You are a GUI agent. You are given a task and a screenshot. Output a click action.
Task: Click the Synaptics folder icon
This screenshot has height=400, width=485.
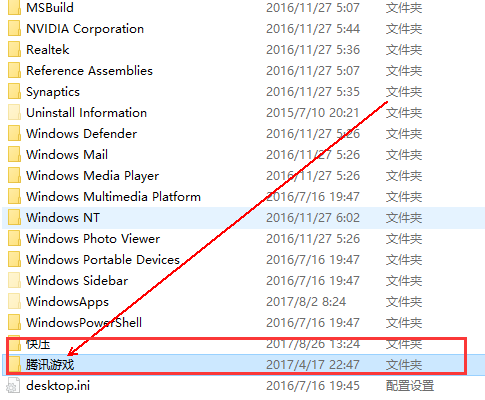[14, 92]
